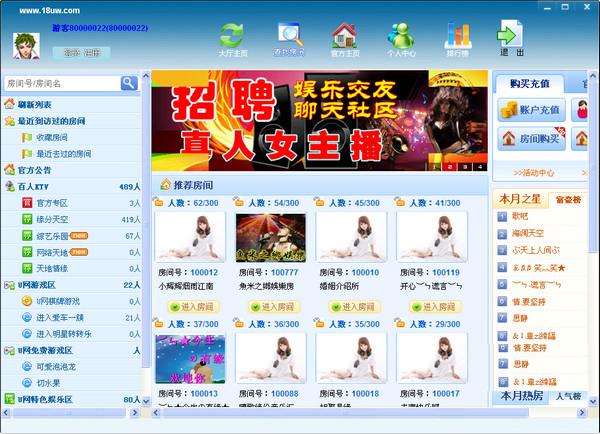The height and width of the screenshot is (434, 600).
Task: Click the user avatar picture
Action: tap(26, 46)
